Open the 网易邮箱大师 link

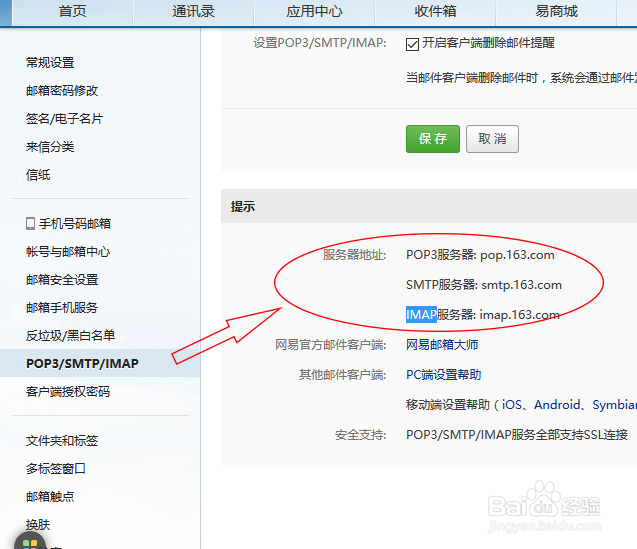(x=442, y=345)
